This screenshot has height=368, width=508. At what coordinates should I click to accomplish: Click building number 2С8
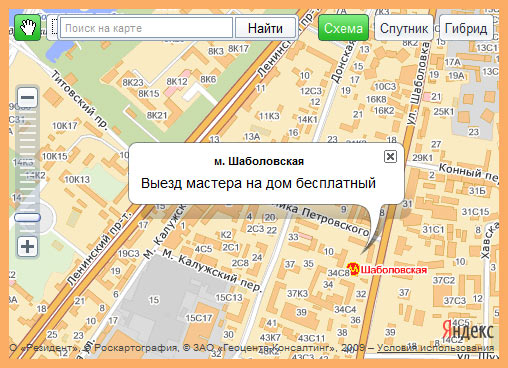point(240,263)
